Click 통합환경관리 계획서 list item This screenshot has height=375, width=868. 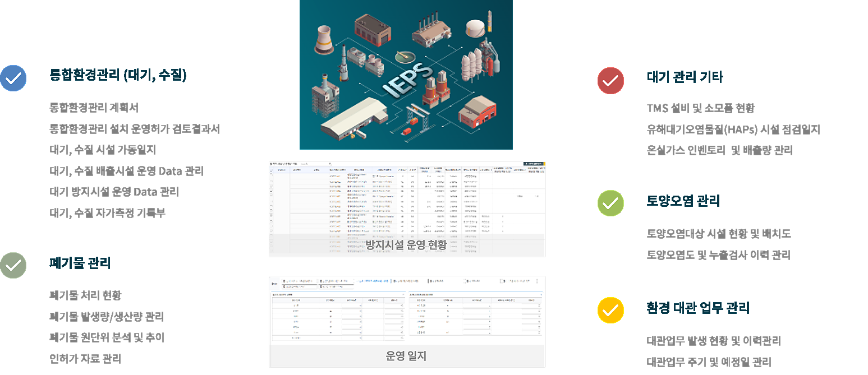94,107
